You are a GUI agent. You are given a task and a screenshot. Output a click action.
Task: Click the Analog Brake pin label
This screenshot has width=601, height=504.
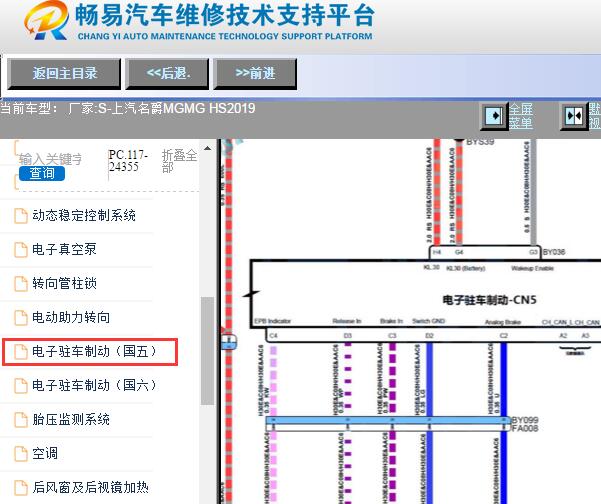(502, 322)
